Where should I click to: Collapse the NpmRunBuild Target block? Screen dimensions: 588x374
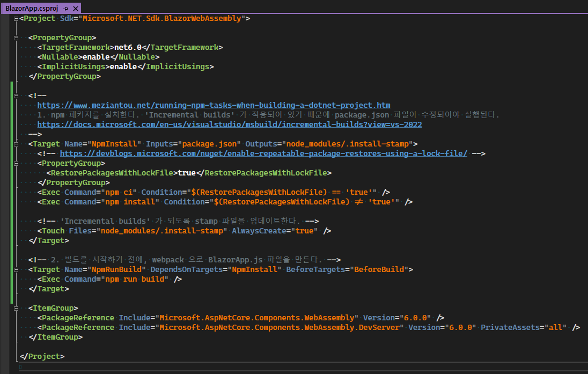(x=16, y=270)
